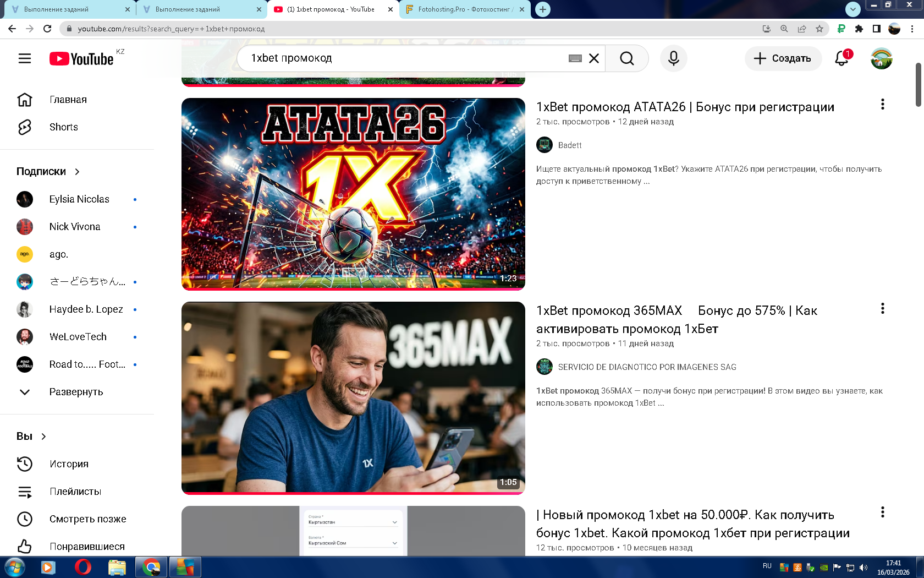Expand the subscriptions list with Развернуть
This screenshot has height=578, width=924.
pyautogui.click(x=76, y=392)
